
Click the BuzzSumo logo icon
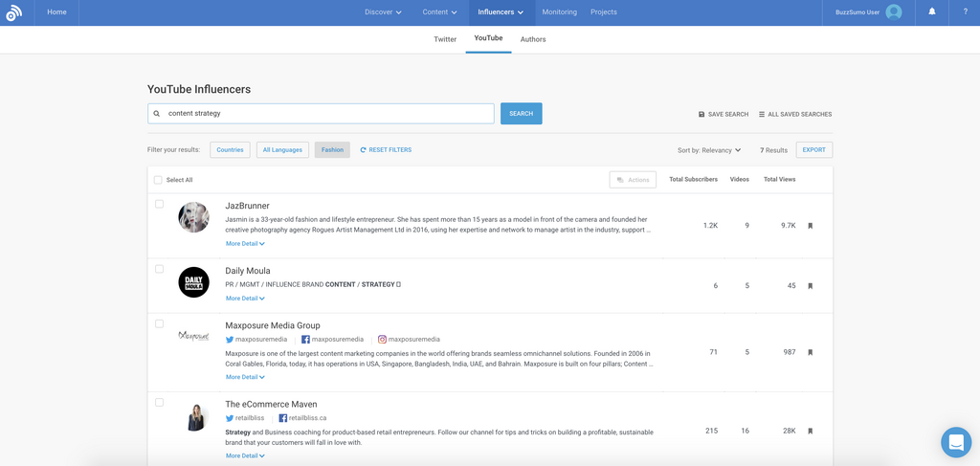(13, 12)
